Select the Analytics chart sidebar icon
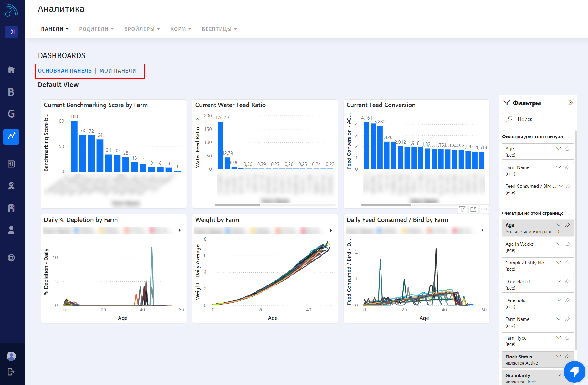The width and height of the screenshot is (588, 385). pos(11,136)
